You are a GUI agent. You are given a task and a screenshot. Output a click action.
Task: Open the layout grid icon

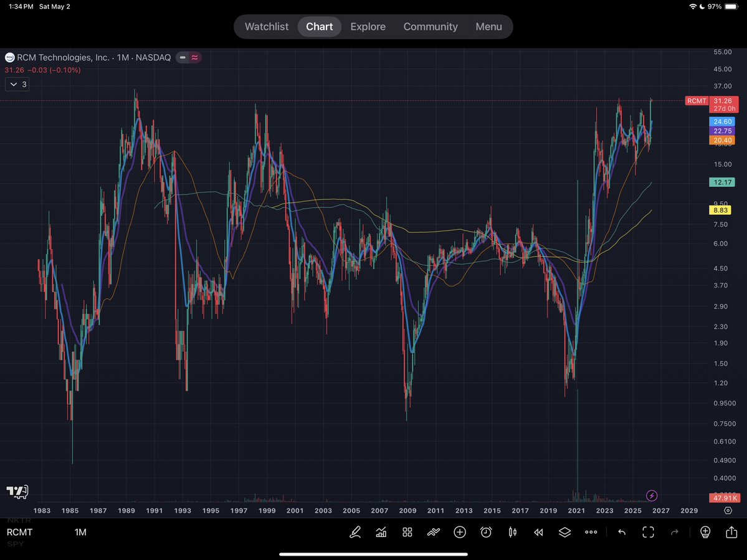[x=407, y=532]
